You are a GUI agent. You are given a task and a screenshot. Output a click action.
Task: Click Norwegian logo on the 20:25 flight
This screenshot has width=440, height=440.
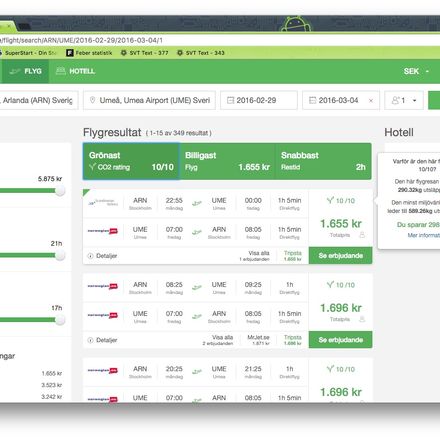pyautogui.click(x=103, y=370)
